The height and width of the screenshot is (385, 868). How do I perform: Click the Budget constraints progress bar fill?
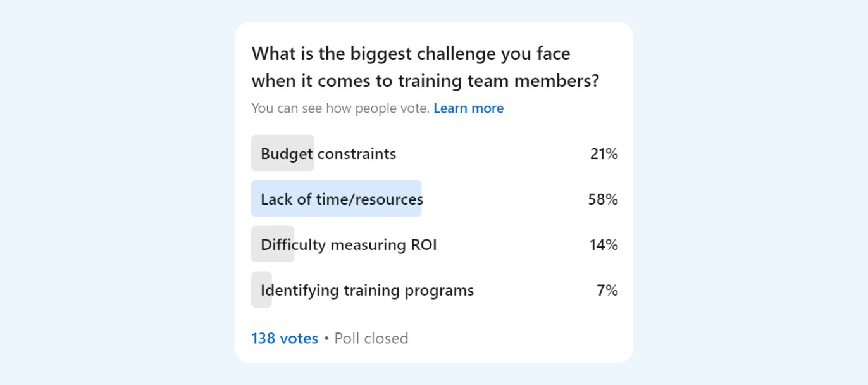283,153
